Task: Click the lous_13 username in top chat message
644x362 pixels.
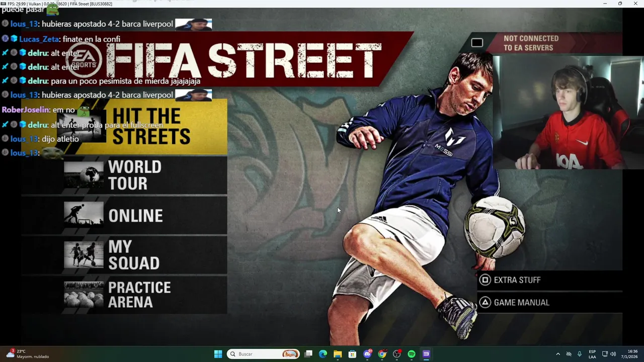Action: pyautogui.click(x=24, y=24)
